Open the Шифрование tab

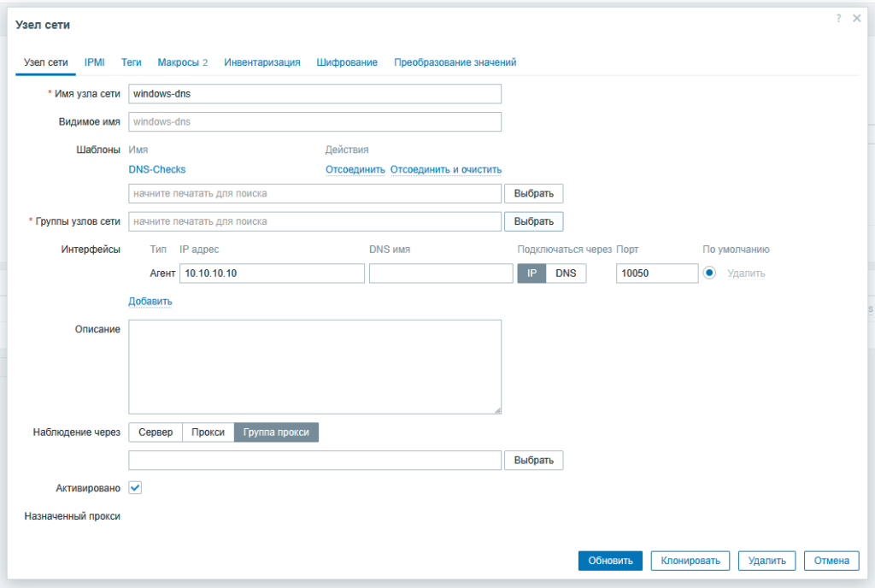click(347, 62)
